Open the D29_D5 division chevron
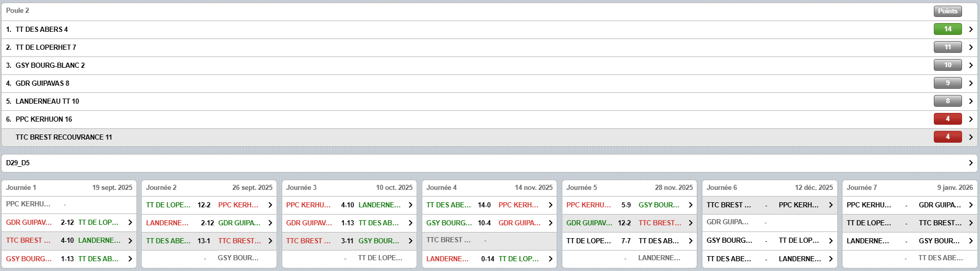The width and height of the screenshot is (980, 271). tap(970, 163)
